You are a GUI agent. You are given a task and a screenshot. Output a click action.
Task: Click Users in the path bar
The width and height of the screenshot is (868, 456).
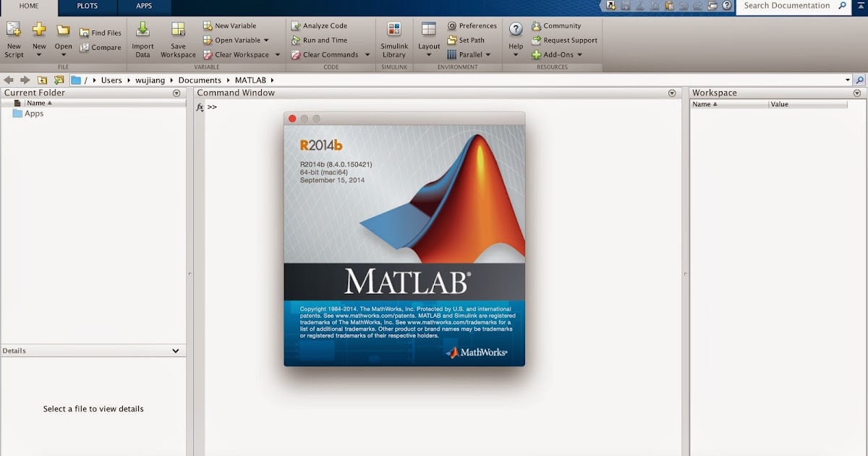111,80
